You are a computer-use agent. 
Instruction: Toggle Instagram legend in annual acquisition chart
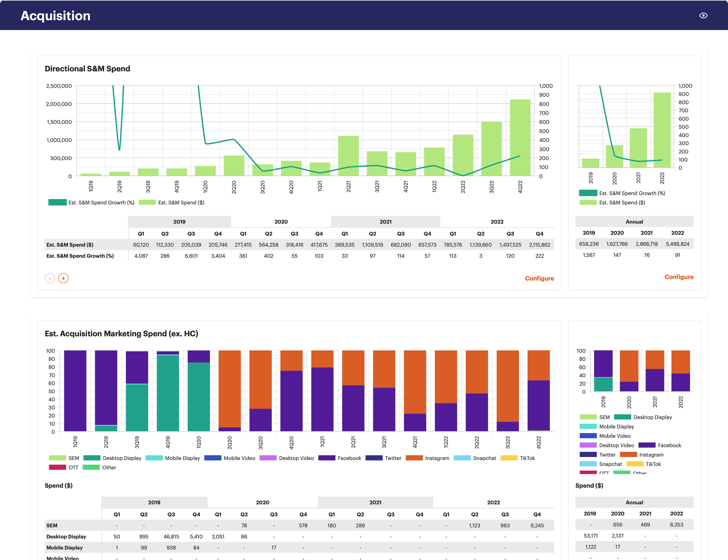click(x=641, y=455)
